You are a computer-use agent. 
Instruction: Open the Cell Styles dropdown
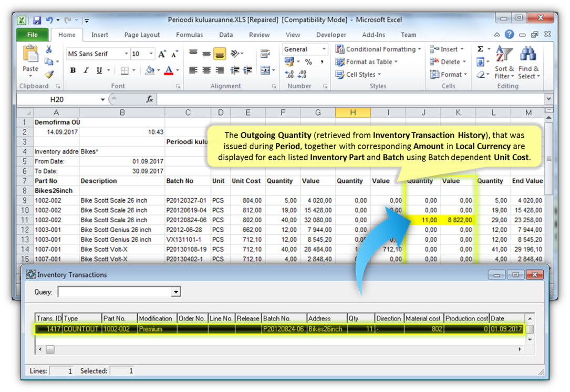[358, 75]
